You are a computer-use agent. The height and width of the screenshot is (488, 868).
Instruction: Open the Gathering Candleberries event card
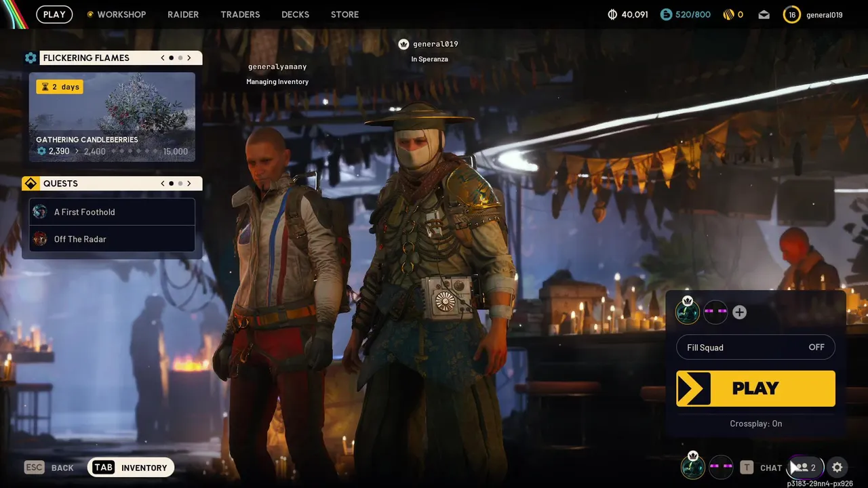point(112,117)
